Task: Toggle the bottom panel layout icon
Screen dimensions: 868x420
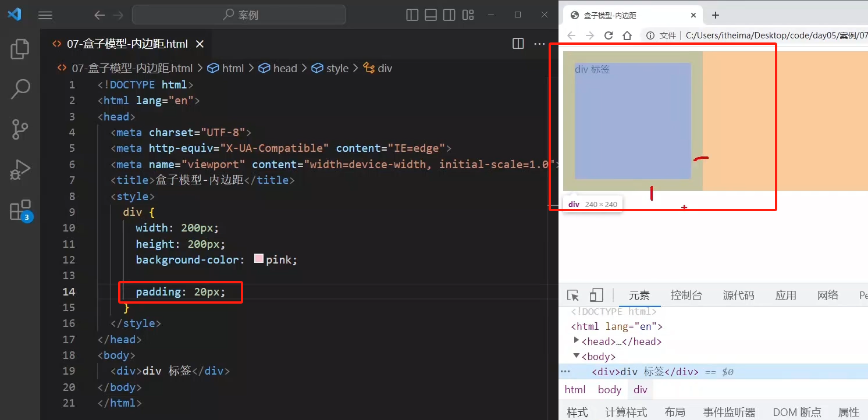Action: click(x=431, y=15)
